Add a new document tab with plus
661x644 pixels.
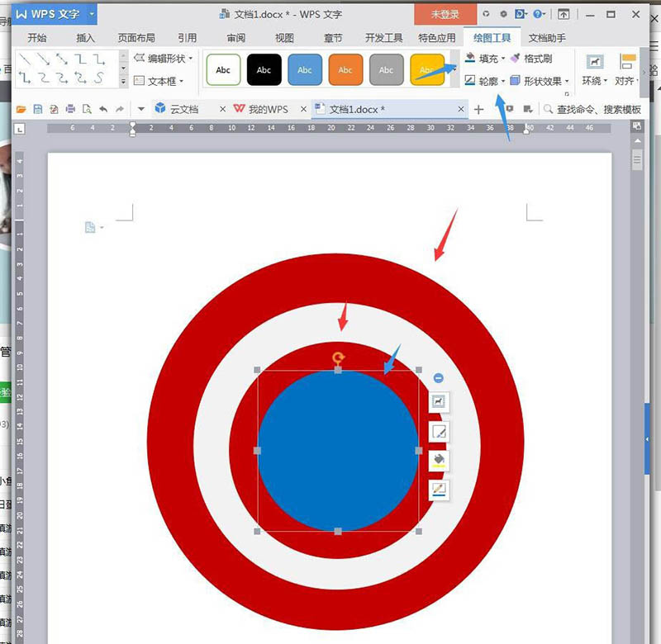(478, 110)
